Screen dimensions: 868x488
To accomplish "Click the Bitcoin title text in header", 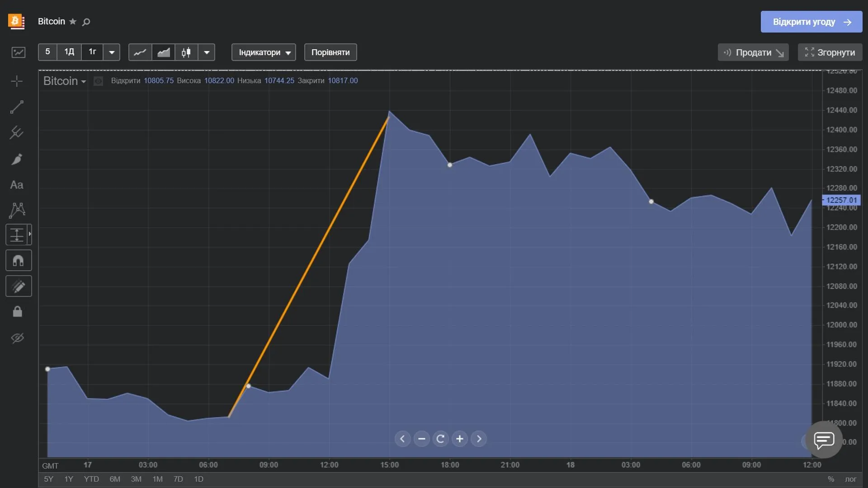I will (52, 21).
